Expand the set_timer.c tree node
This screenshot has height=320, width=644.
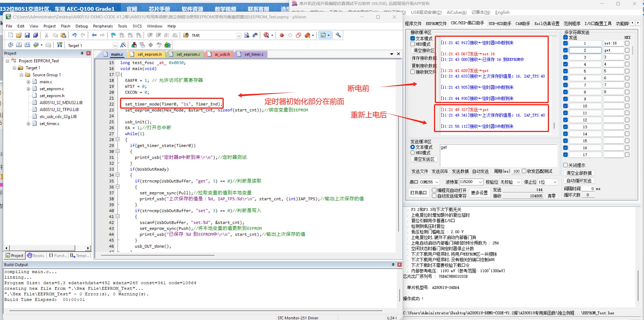click(28, 124)
